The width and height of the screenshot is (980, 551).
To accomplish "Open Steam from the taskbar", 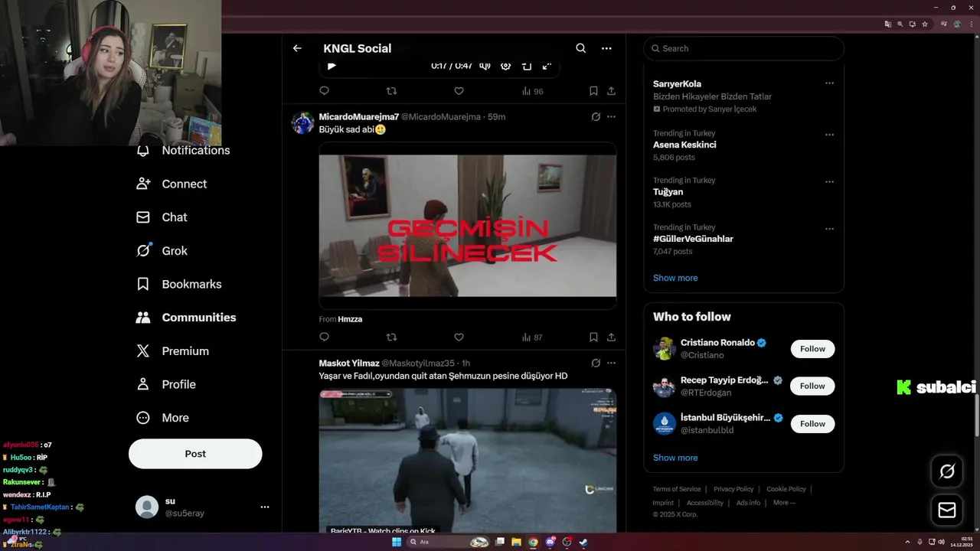I will point(583,542).
